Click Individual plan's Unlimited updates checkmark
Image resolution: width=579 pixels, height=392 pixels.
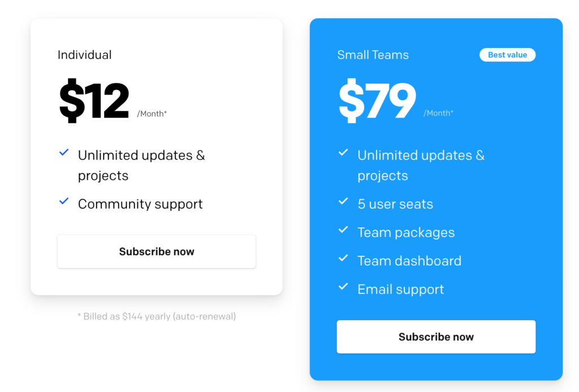(x=64, y=153)
